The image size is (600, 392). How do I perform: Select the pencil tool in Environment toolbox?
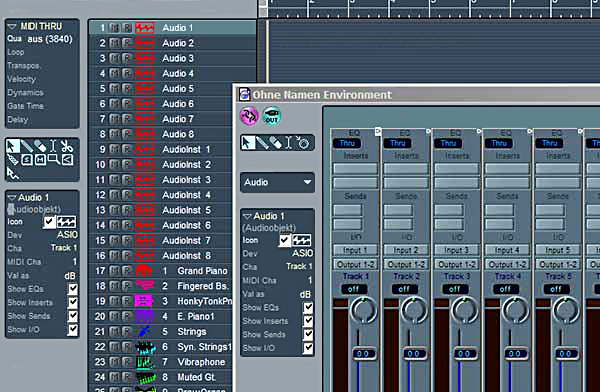pyautogui.click(x=262, y=143)
